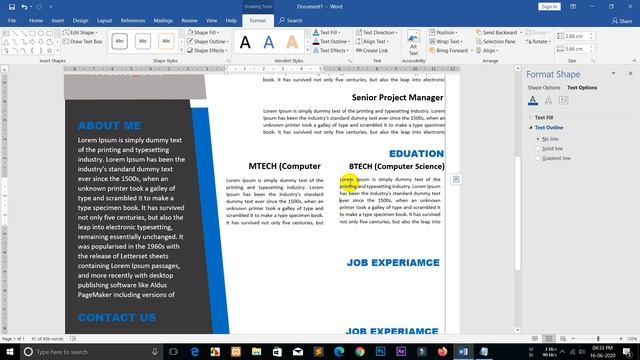Screen dimensions: 640x360
Task: Select Text Fill & Outline icon in pane
Action: point(533,100)
